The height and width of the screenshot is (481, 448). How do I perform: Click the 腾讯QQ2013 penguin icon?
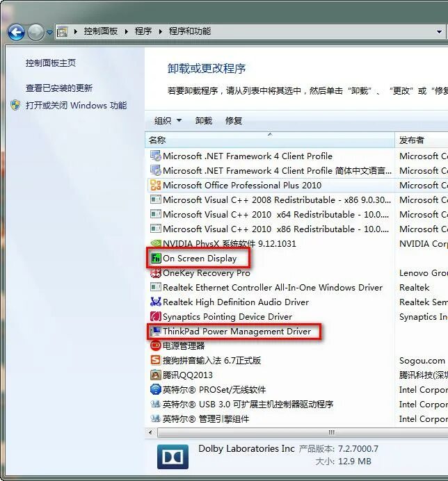pos(156,375)
